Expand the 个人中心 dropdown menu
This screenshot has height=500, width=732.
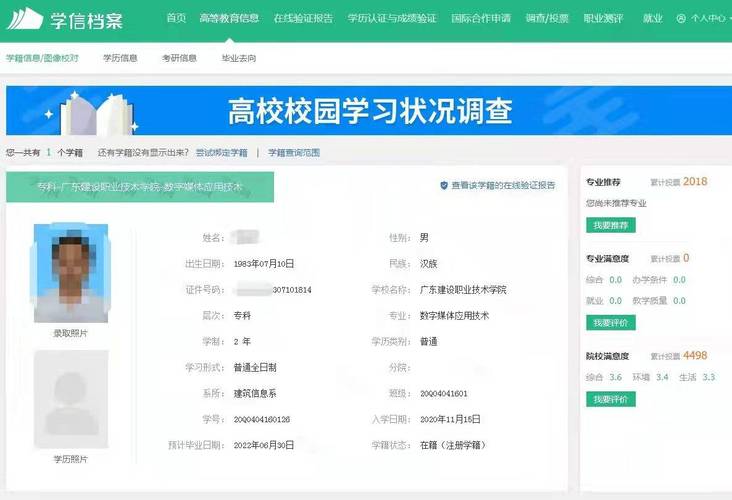point(704,18)
